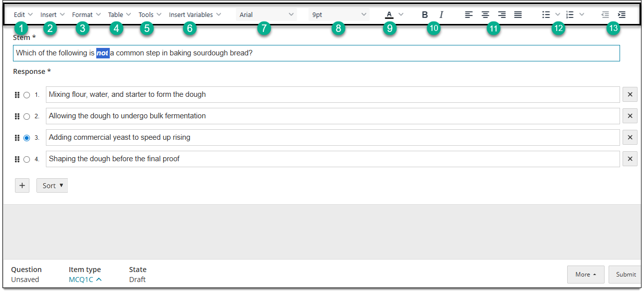Toggle italic formatting icon

click(441, 15)
